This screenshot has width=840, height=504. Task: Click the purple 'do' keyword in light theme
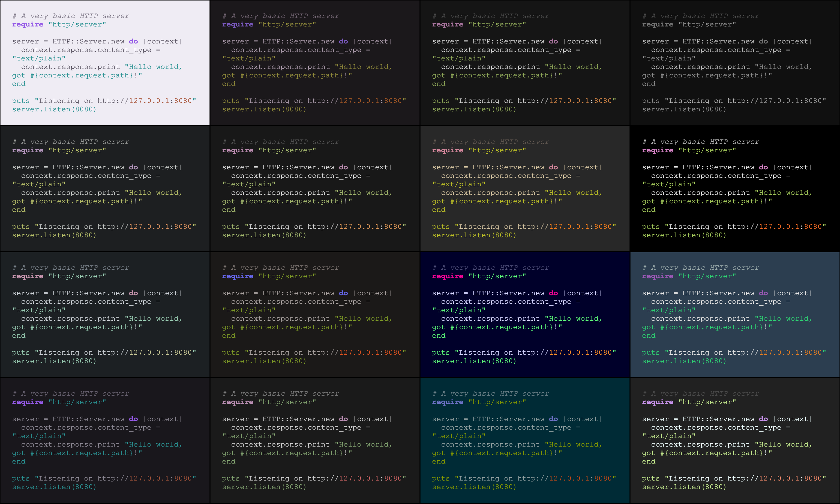point(133,41)
